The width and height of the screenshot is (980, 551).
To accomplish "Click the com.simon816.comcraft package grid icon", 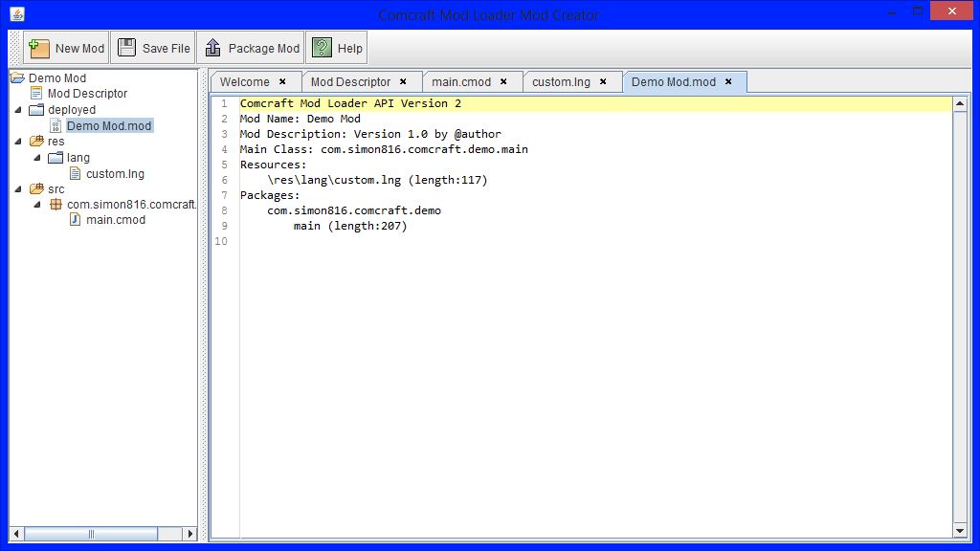I will pyautogui.click(x=56, y=204).
